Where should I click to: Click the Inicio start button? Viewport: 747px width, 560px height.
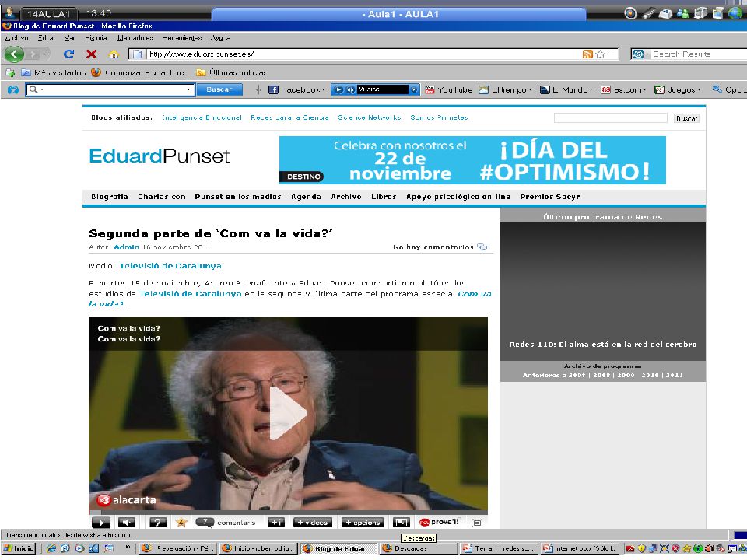(19, 548)
